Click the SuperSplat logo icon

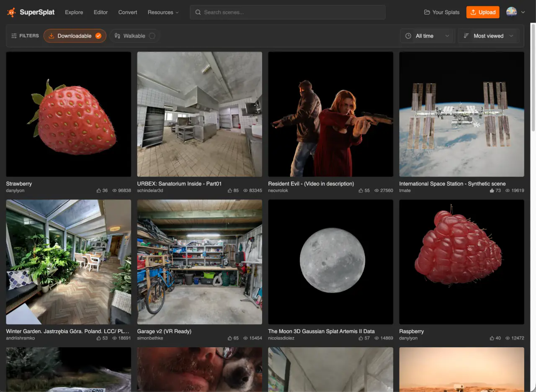coord(12,12)
